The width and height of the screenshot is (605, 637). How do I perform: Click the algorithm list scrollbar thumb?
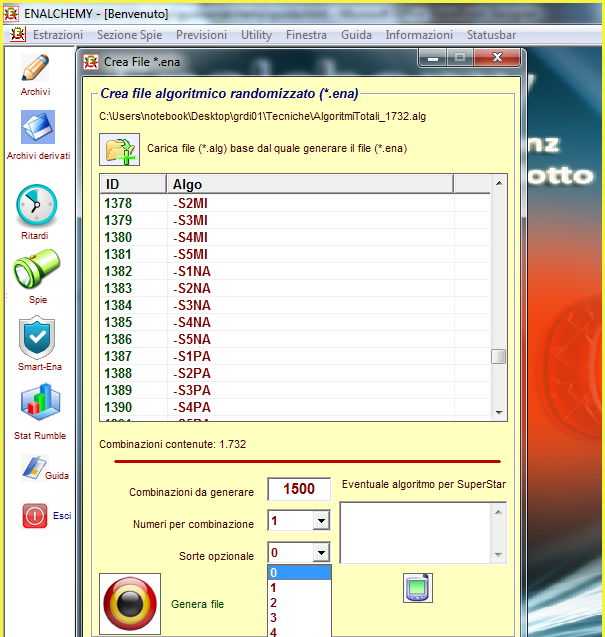coord(499,357)
